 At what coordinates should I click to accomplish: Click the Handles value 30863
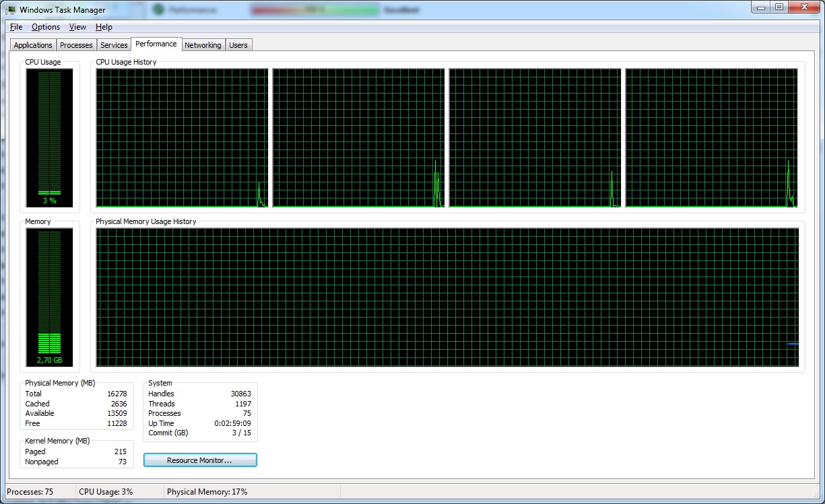tap(241, 394)
